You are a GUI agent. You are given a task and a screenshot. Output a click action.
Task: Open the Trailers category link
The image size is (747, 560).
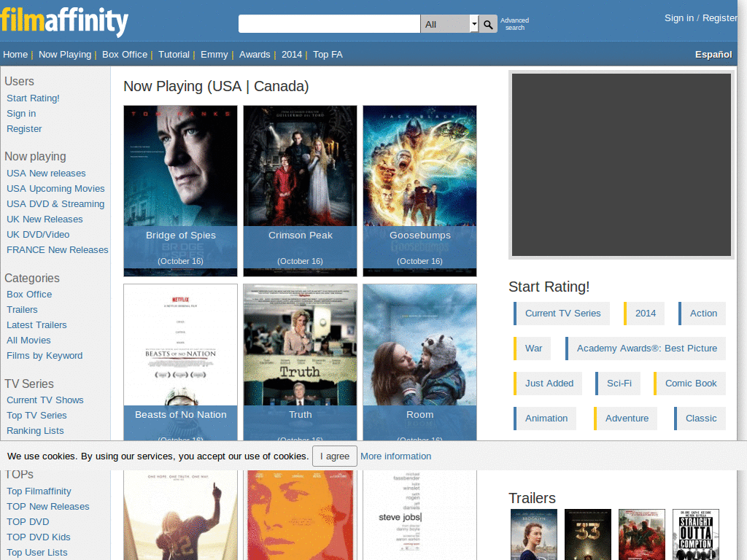pyautogui.click(x=22, y=309)
